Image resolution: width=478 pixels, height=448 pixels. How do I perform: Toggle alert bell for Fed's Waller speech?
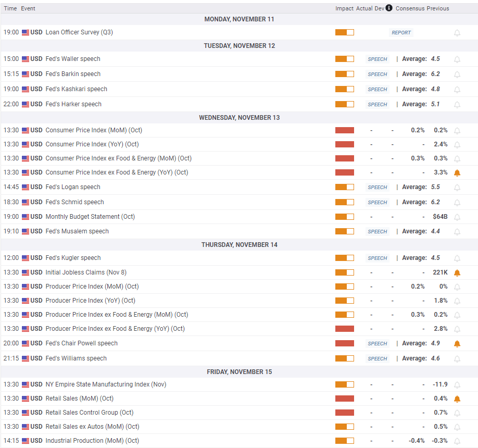[x=457, y=59]
